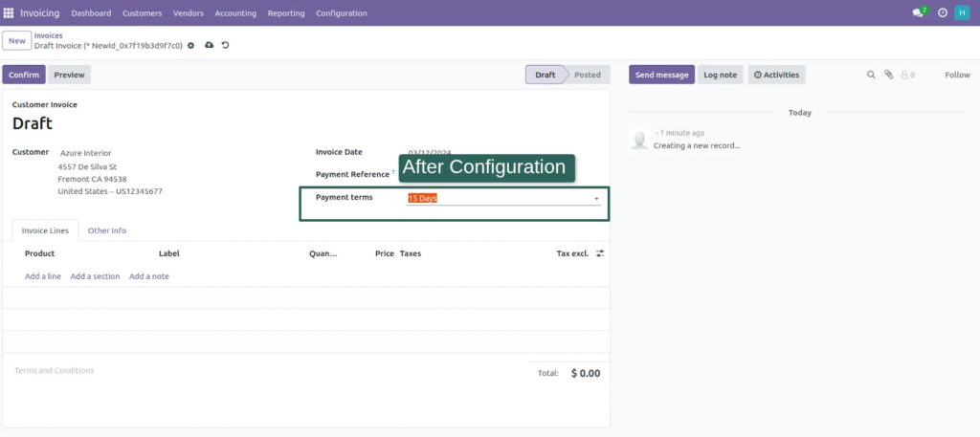Select the Posted status stage
Image resolution: width=980 pixels, height=437 pixels.
click(587, 75)
